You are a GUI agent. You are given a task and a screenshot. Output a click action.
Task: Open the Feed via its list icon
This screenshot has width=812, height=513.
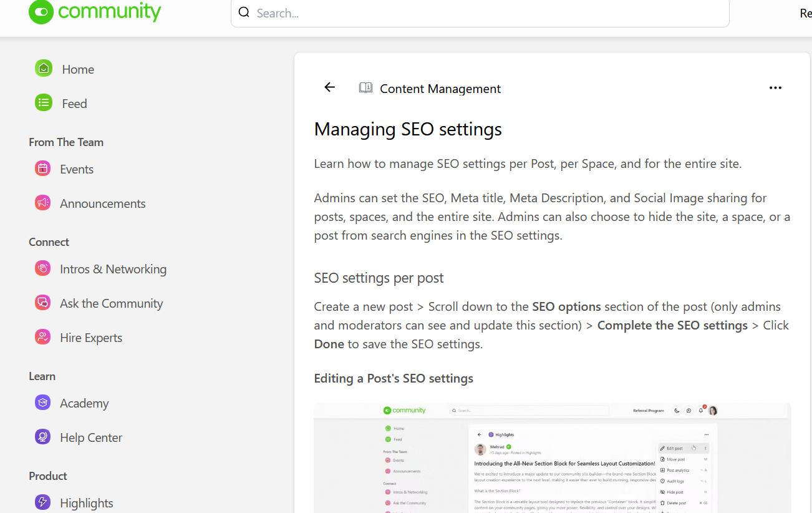pos(44,103)
